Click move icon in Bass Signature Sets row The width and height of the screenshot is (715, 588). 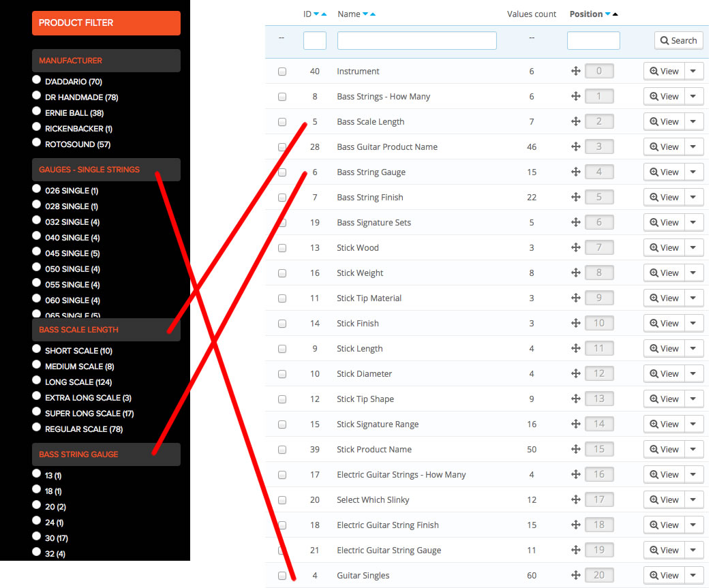(576, 222)
